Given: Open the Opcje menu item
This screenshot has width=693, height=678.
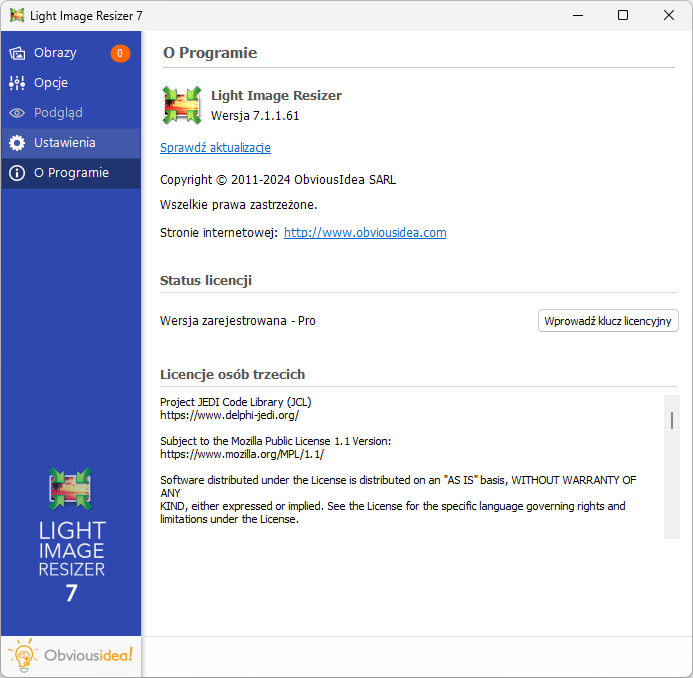Looking at the screenshot, I should (x=71, y=83).
